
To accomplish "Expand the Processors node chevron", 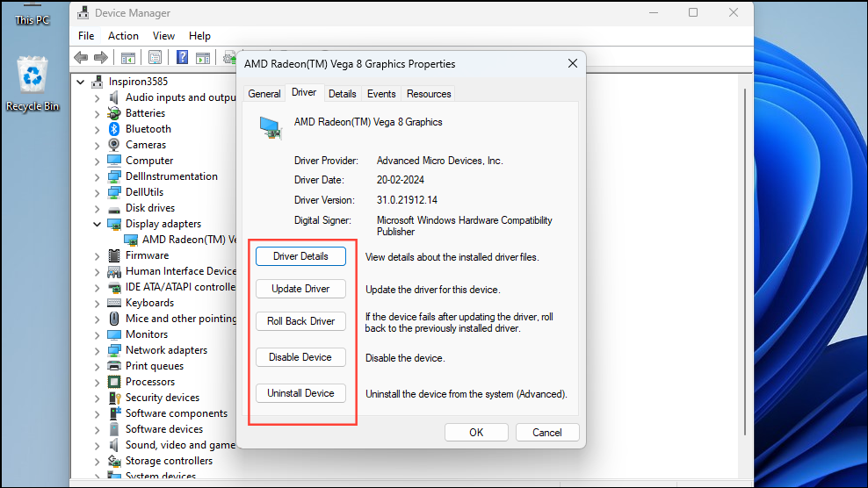I will (97, 383).
